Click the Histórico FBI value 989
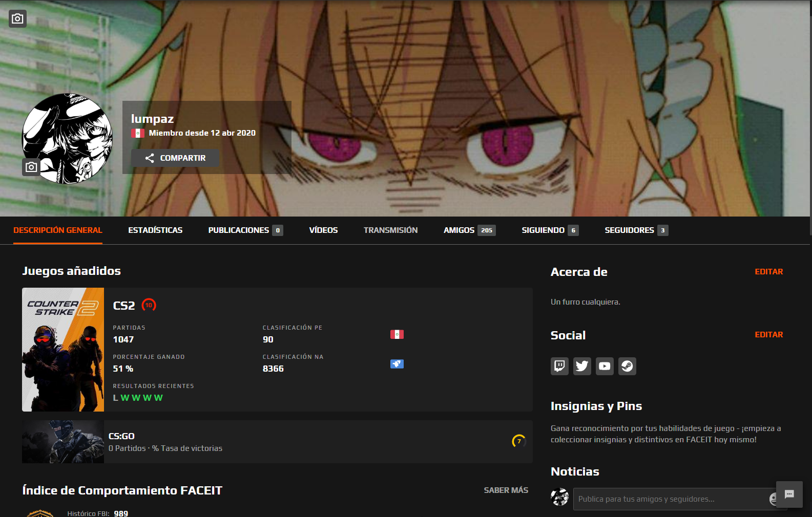The image size is (812, 517). (x=121, y=513)
